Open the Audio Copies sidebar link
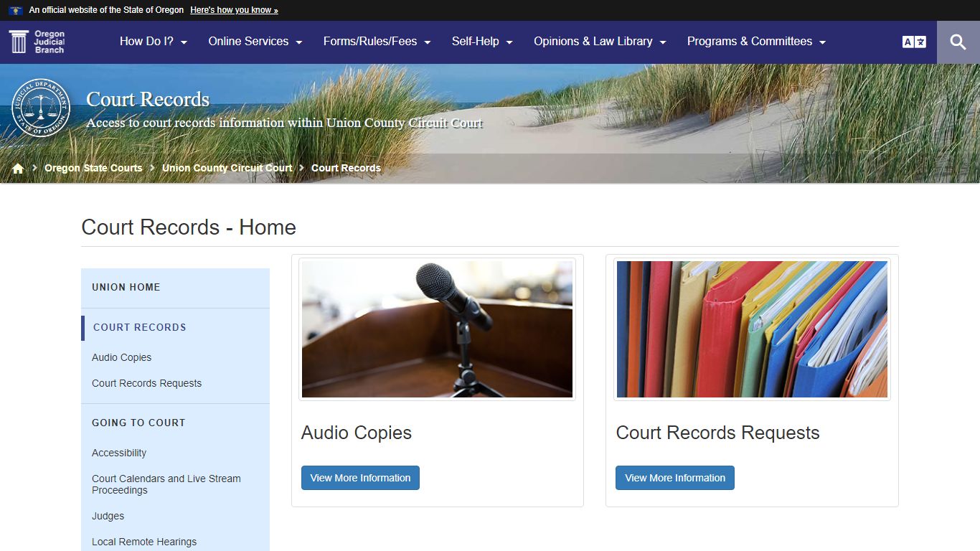Image resolution: width=980 pixels, height=551 pixels. [x=121, y=357]
